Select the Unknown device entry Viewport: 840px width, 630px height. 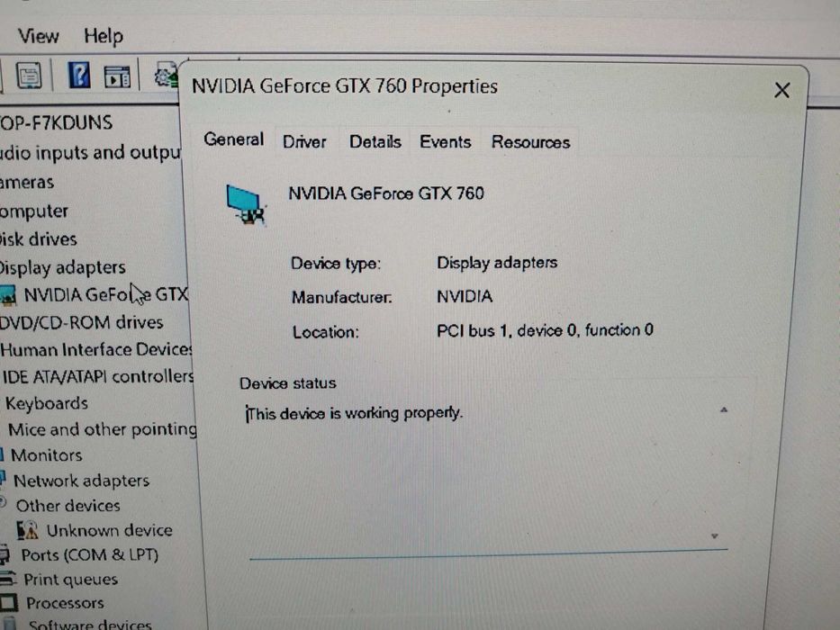click(x=109, y=530)
